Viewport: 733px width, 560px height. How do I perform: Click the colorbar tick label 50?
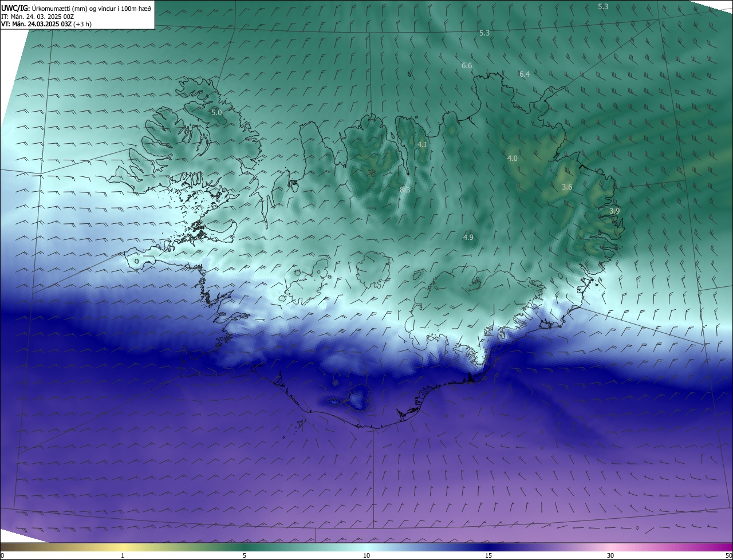(x=728, y=556)
